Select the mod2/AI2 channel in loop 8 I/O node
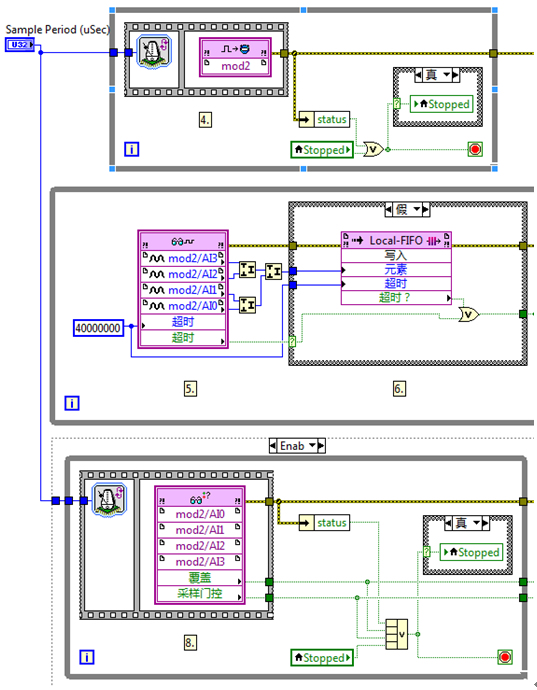This screenshot has width=537, height=690. coord(200,546)
